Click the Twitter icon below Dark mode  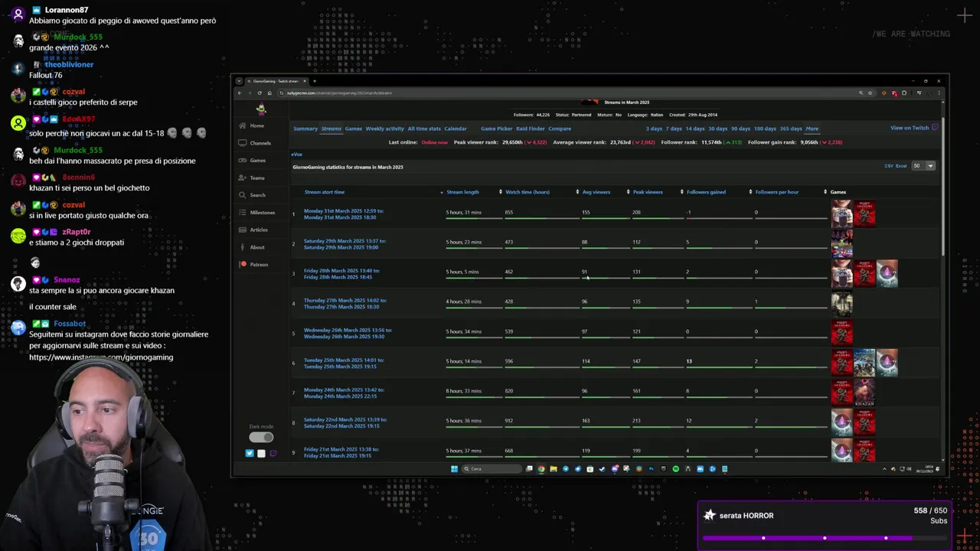point(250,453)
